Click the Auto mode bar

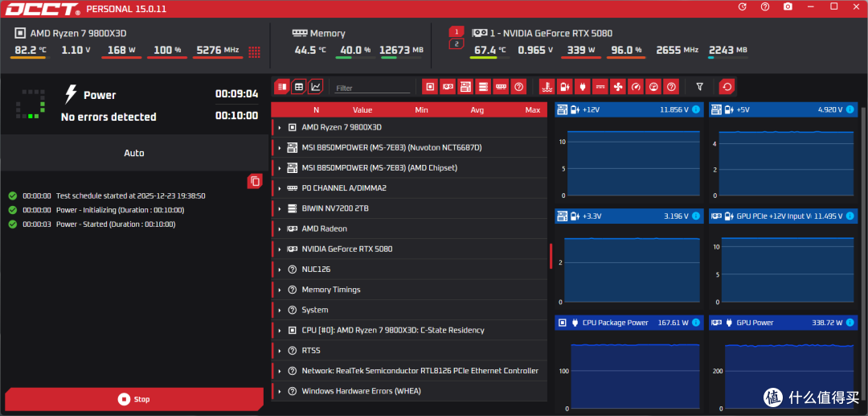(x=134, y=153)
